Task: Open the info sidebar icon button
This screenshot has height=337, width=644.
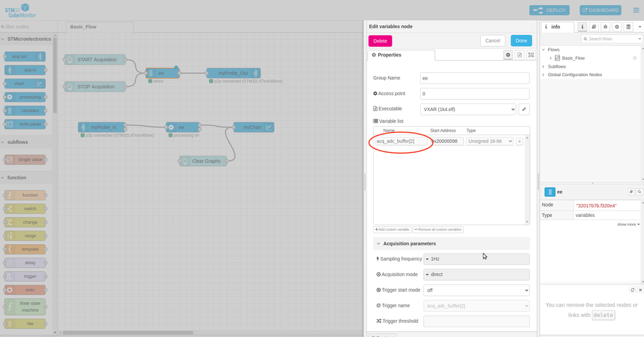Action: (x=582, y=26)
